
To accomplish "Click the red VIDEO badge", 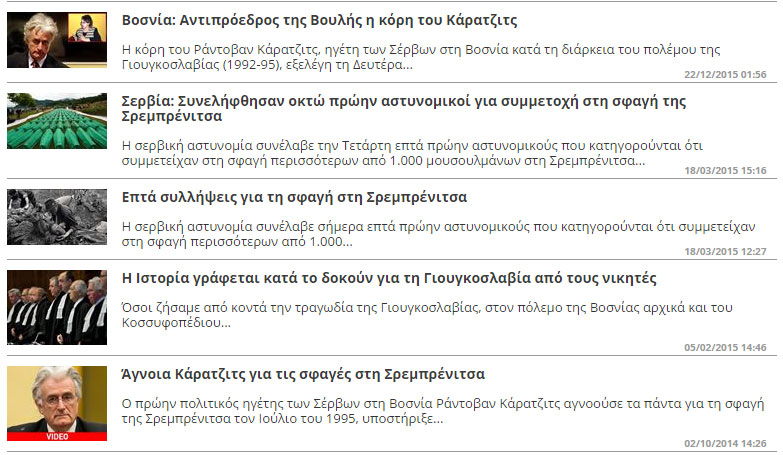I will [56, 436].
